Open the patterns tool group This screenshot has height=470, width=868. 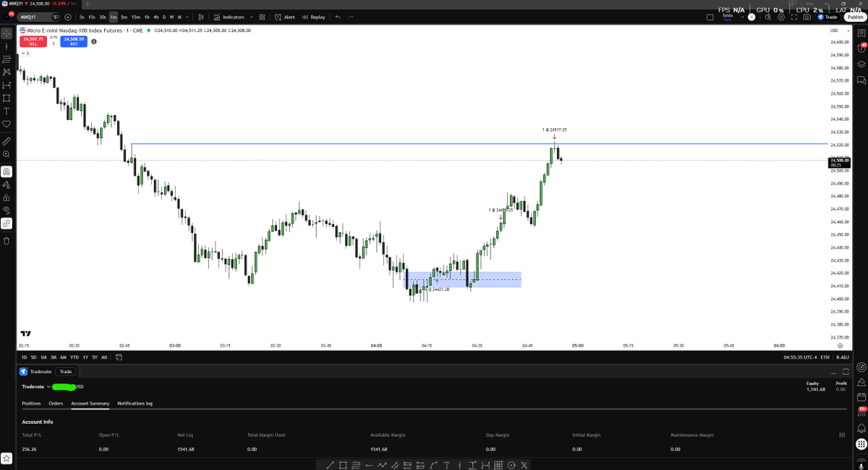(x=7, y=72)
